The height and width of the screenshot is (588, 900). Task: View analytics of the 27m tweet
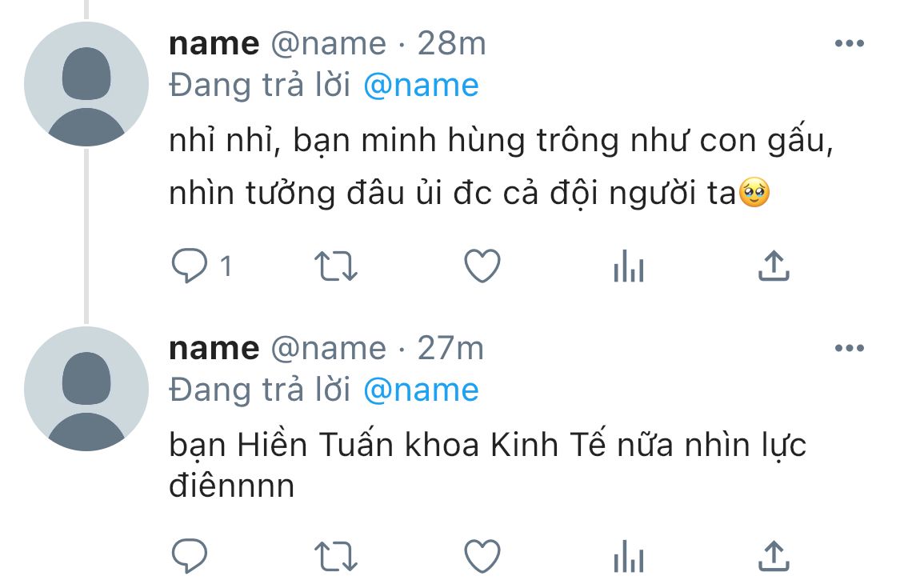pyautogui.click(x=629, y=557)
